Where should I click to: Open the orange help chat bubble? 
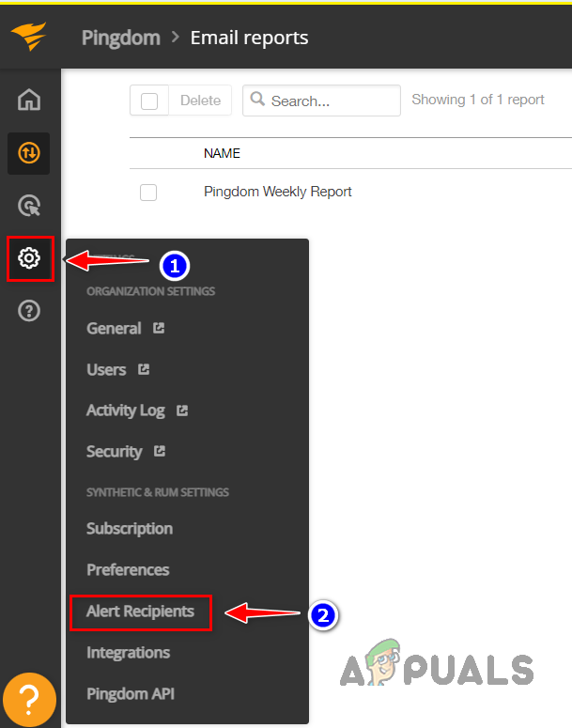click(x=29, y=698)
